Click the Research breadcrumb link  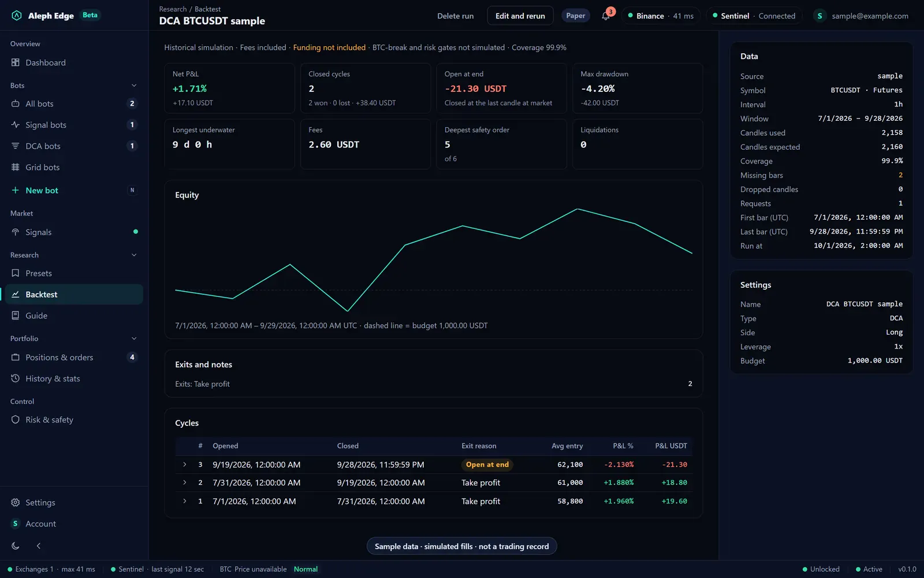(173, 9)
